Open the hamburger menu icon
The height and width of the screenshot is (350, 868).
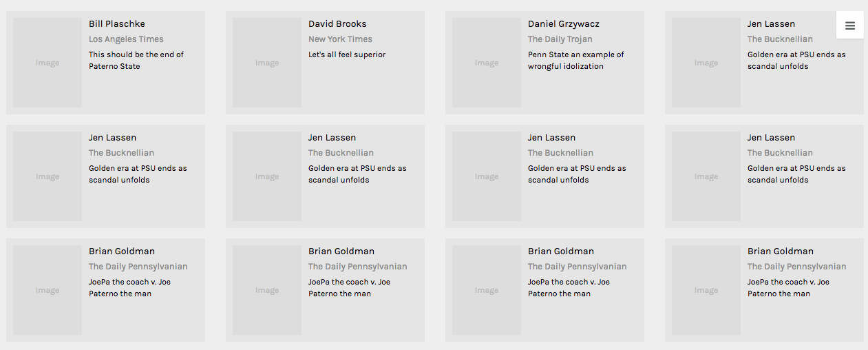pos(849,25)
